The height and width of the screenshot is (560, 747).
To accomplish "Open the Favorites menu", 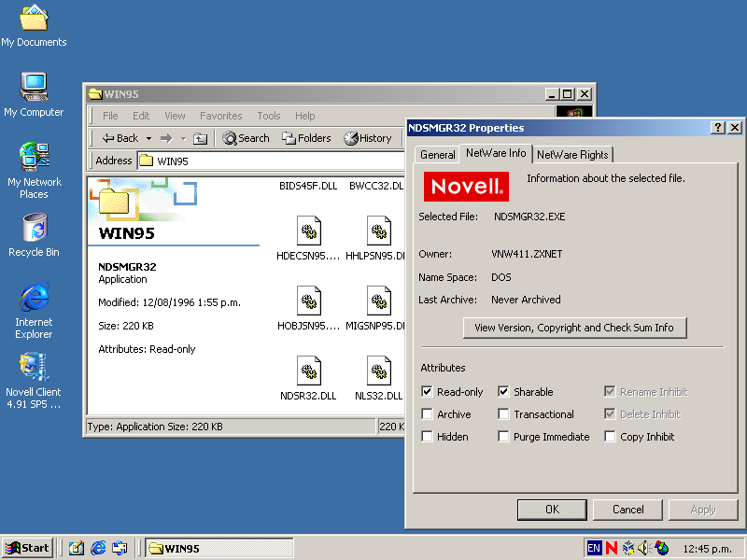I will tap(221, 116).
